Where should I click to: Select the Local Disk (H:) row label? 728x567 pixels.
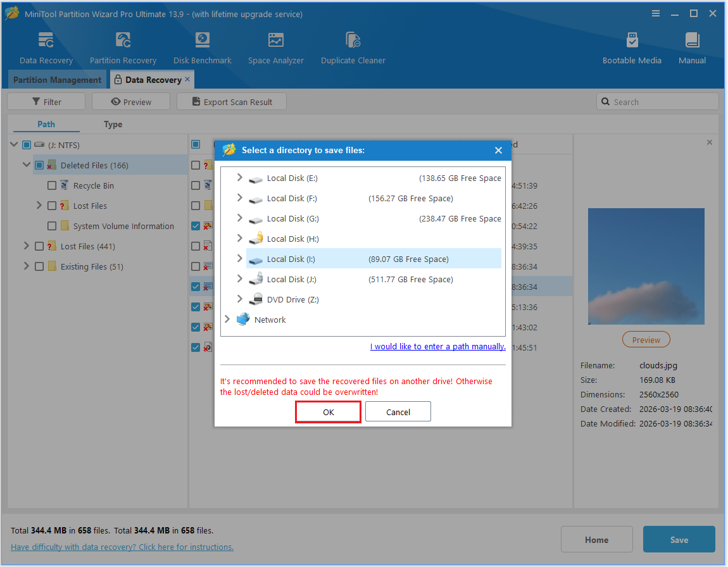[x=293, y=239]
